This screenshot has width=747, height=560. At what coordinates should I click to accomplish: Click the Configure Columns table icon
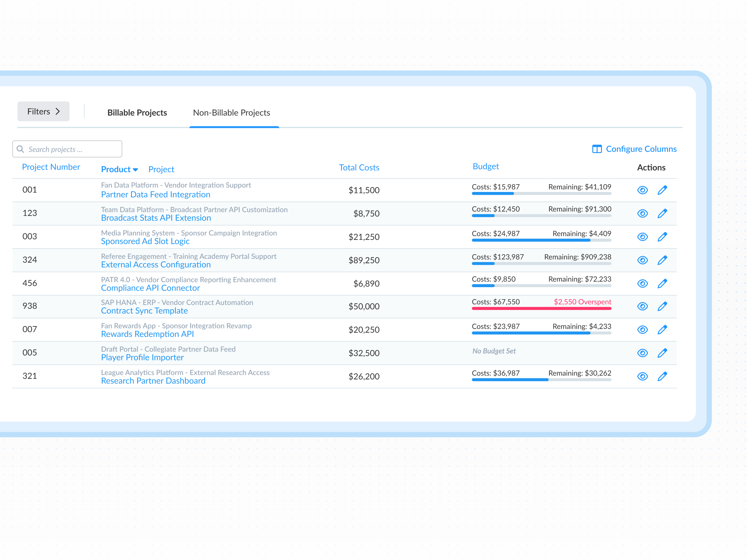[597, 149]
